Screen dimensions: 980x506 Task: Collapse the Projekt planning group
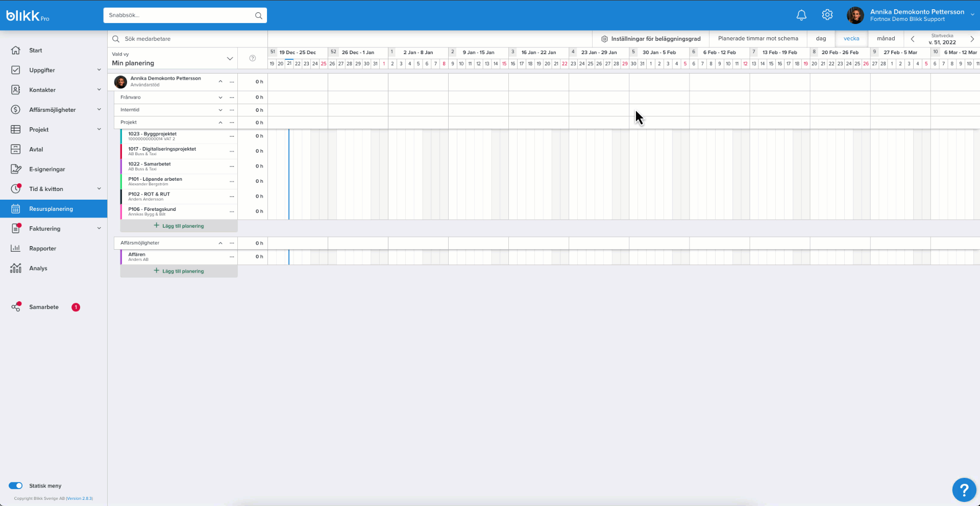coord(220,123)
